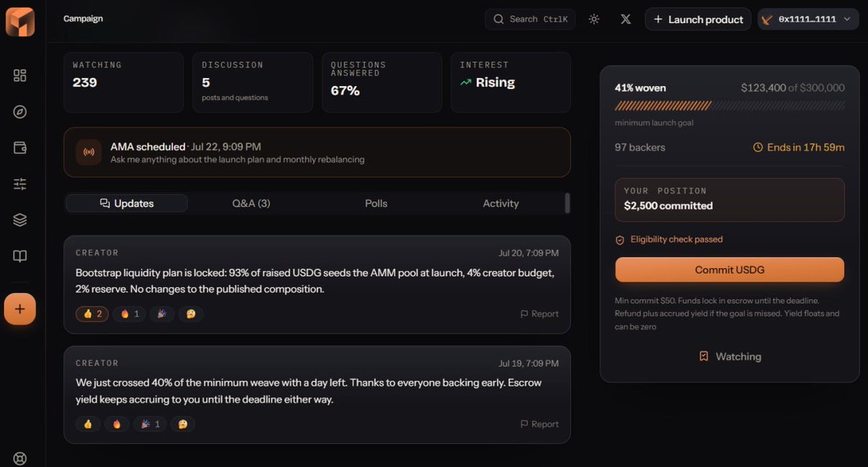The image size is (868, 467).
Task: Click the minimum launch goal label
Action: pos(654,123)
